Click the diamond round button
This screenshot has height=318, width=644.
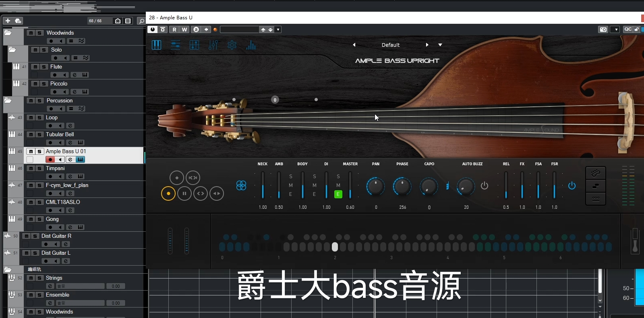(x=177, y=178)
